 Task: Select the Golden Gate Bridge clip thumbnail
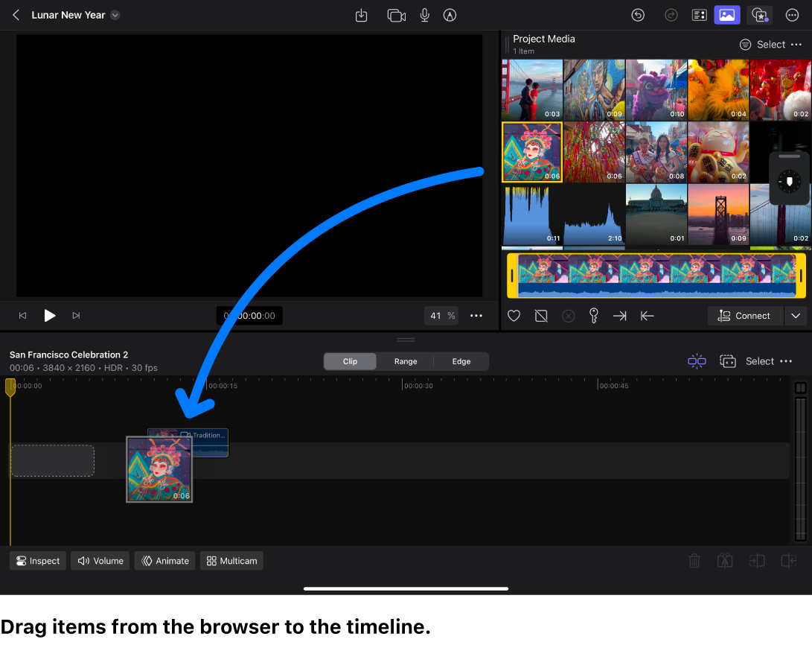tap(532, 89)
